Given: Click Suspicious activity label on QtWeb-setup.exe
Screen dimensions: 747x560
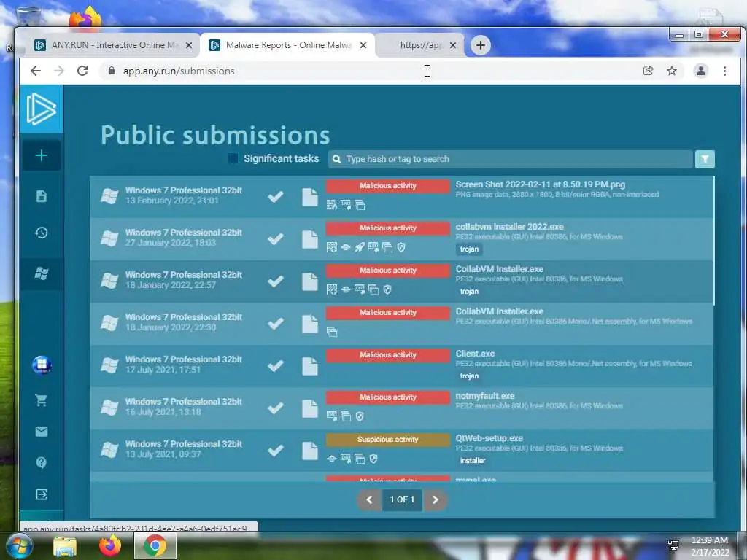Looking at the screenshot, I should (388, 440).
